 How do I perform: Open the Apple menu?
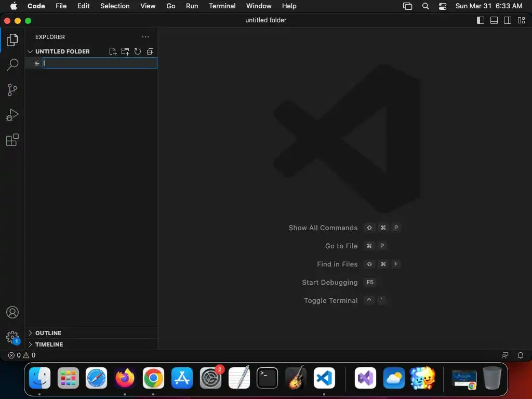pyautogui.click(x=13, y=6)
